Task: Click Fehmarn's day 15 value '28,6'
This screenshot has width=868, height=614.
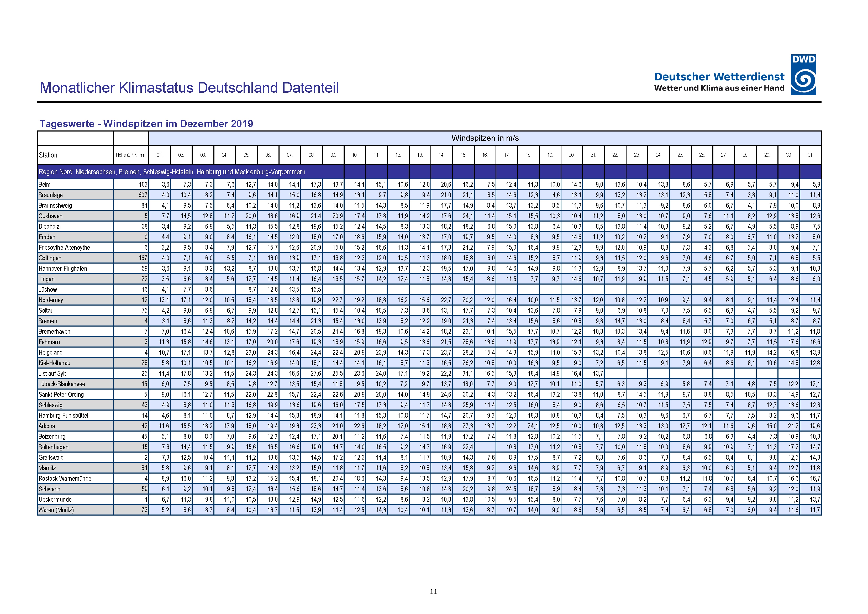Action: [468, 342]
